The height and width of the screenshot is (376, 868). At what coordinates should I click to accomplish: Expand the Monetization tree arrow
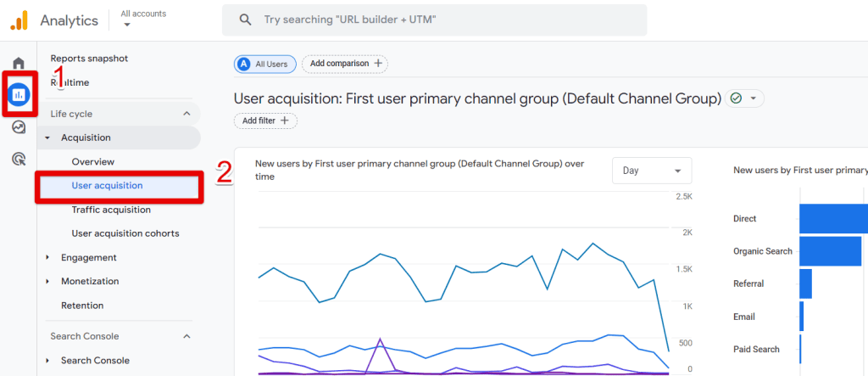(47, 281)
